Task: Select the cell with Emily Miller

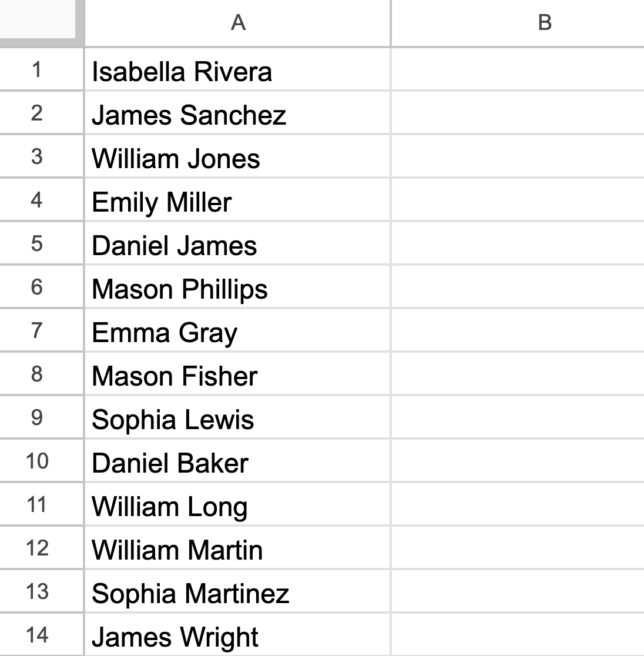Action: (x=162, y=202)
